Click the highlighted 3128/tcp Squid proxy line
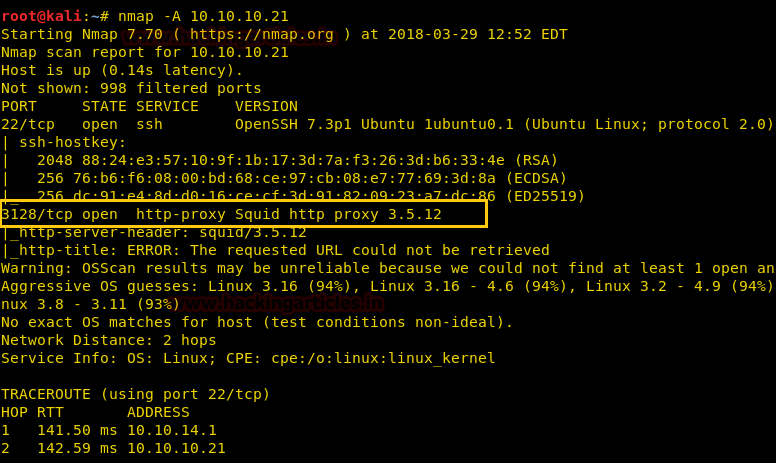Screen dimensions: 776x463 222,214
